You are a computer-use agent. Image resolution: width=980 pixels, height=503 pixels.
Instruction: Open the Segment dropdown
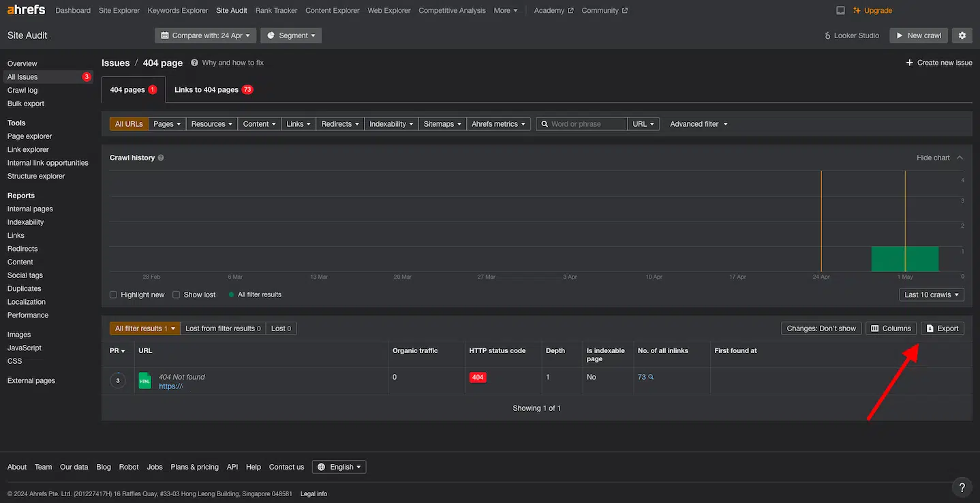pos(291,35)
